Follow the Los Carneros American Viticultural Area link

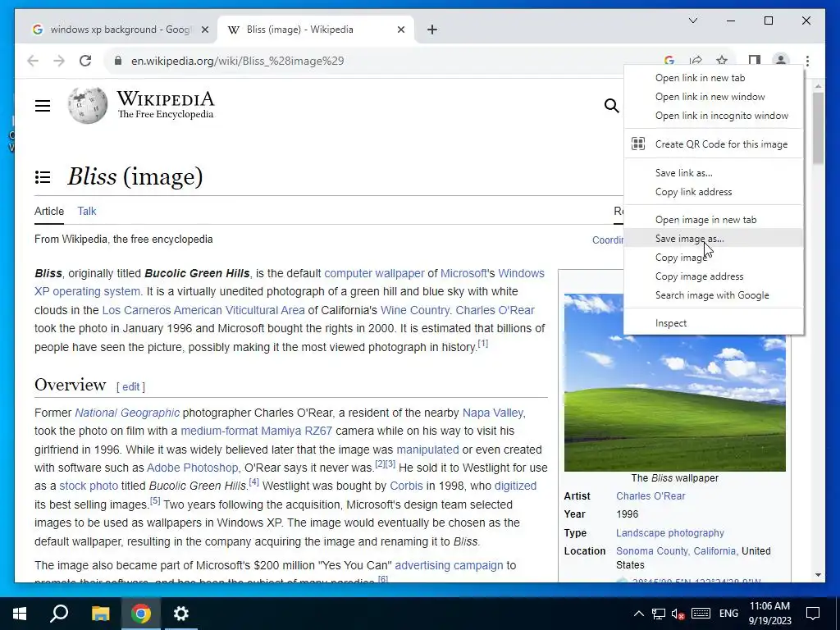(x=203, y=310)
